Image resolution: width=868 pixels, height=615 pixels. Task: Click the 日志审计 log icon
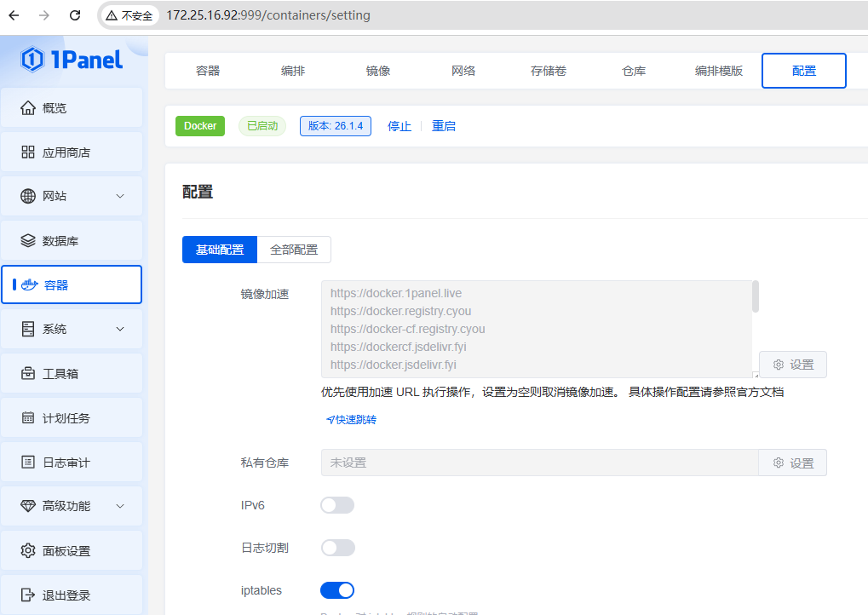click(28, 463)
